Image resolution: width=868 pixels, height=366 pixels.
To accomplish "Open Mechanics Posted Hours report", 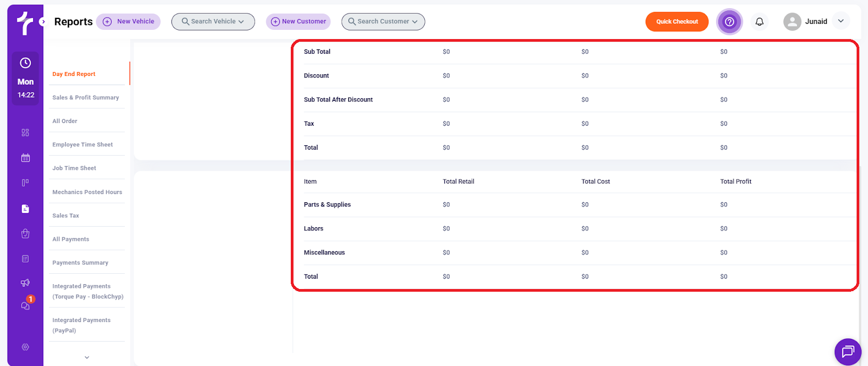I will [87, 192].
